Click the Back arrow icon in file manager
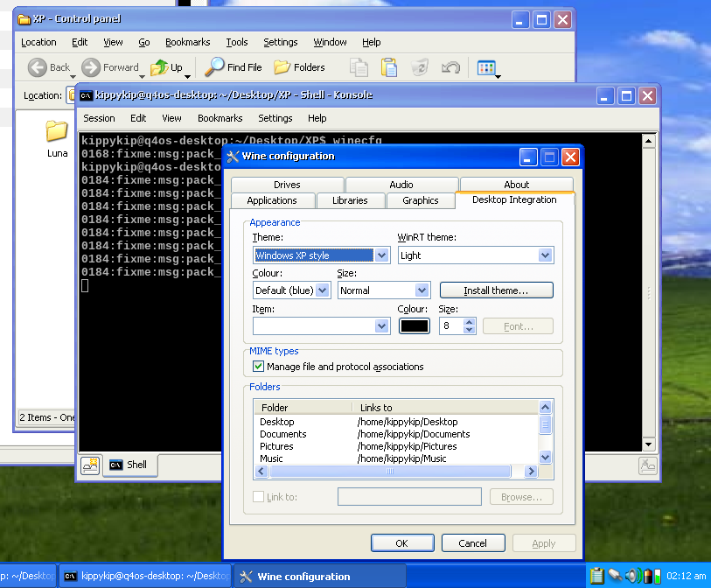The width and height of the screenshot is (711, 588). [37, 67]
